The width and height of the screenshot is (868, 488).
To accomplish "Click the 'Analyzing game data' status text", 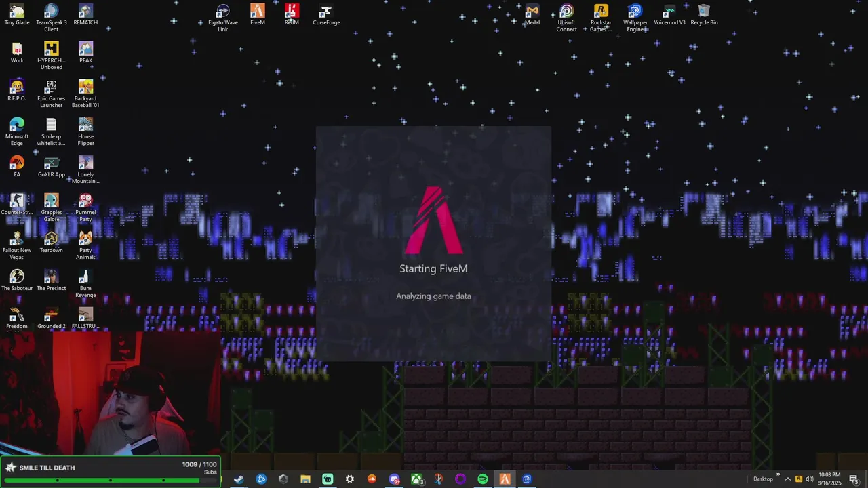I will click(433, 296).
